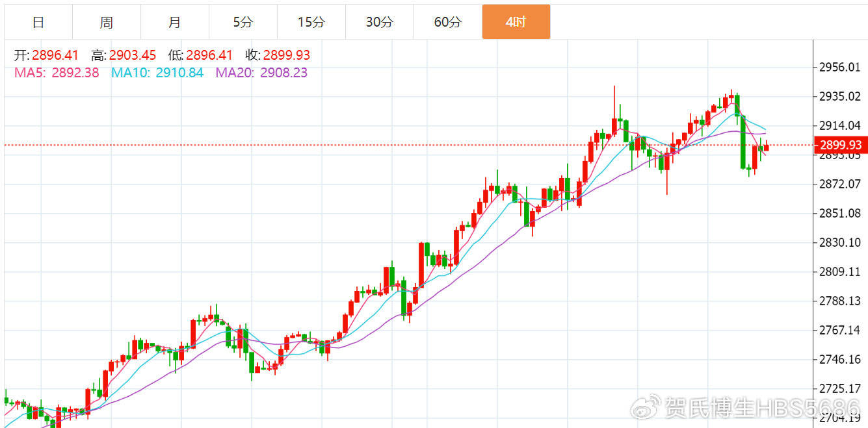Select the 周 weekly timeframe tab
Screen dimensions: 868x428
click(107, 22)
